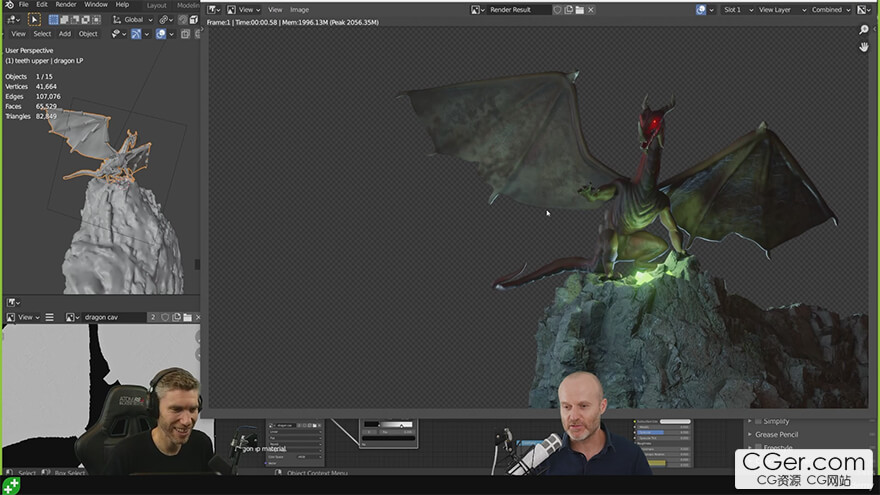Toggle snapping magnet icon
The width and height of the screenshot is (880, 495).
point(183,20)
